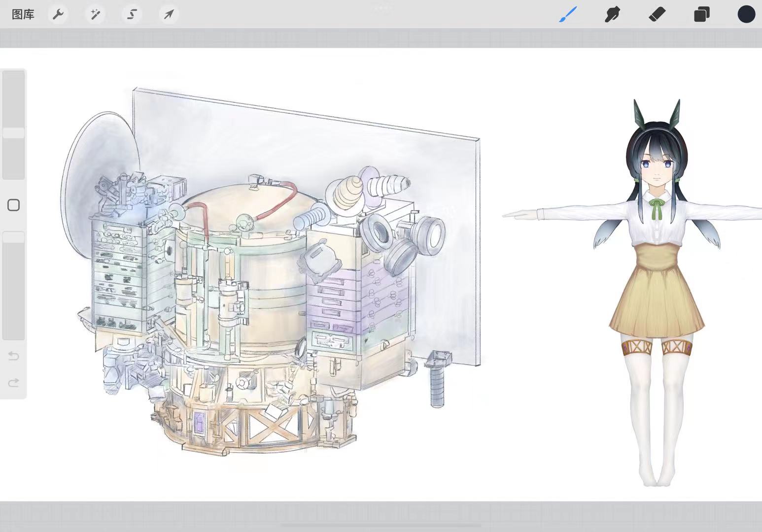Activate the Transform arrow tool

(x=169, y=14)
